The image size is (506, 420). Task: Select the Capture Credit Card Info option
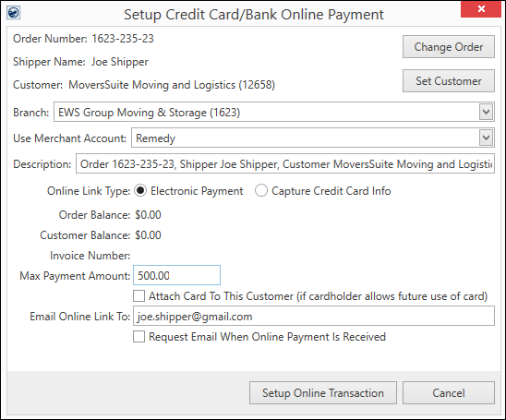[x=261, y=191]
